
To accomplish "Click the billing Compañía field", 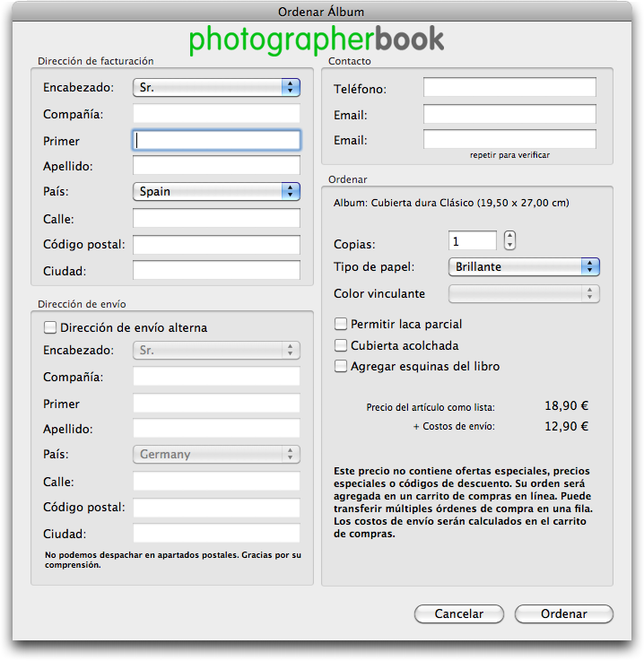I will (x=216, y=114).
